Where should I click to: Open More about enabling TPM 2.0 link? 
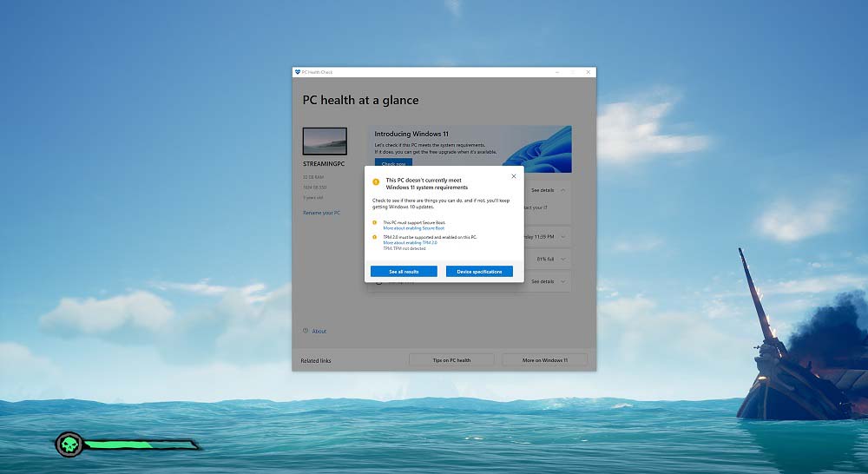click(410, 242)
